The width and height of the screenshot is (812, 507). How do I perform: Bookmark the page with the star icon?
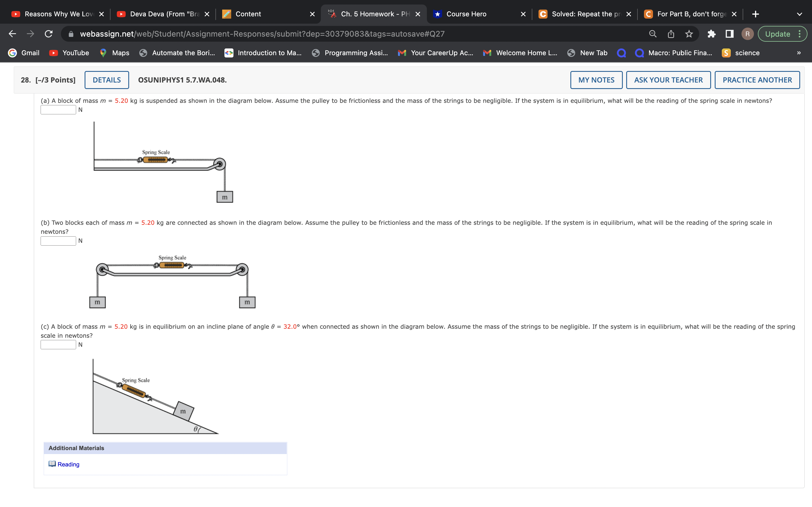pos(689,34)
